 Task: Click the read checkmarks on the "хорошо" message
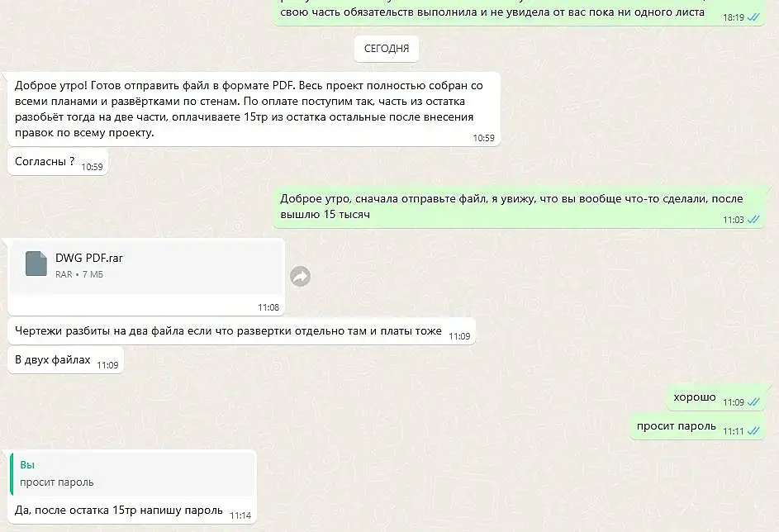(753, 402)
